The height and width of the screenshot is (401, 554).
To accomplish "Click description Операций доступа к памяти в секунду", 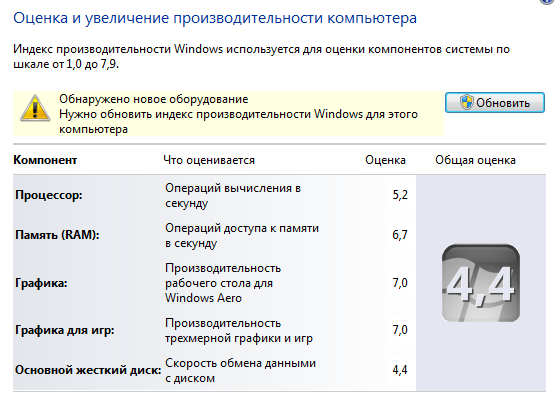I will (242, 235).
